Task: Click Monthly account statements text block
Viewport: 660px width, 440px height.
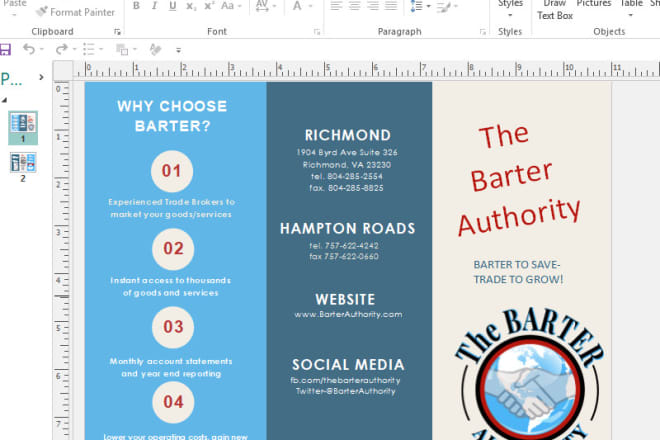Action: click(x=171, y=367)
